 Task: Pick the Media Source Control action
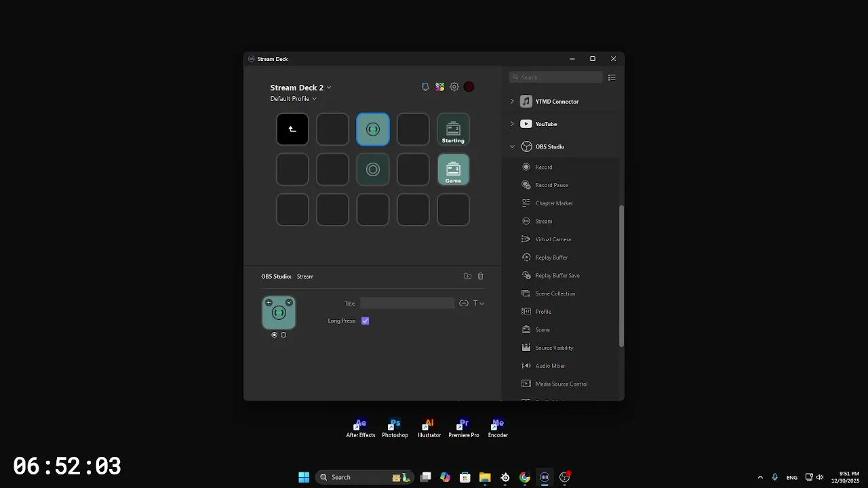pyautogui.click(x=561, y=384)
